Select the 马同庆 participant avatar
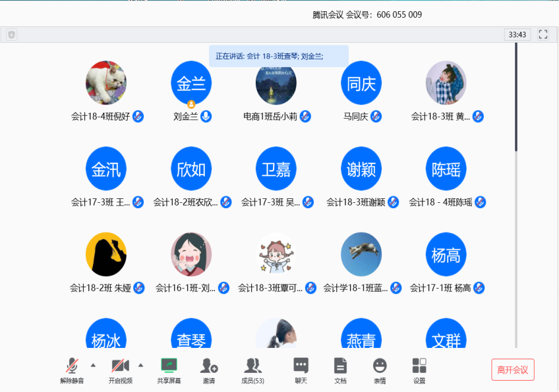This screenshot has height=392, width=559. coord(361,83)
